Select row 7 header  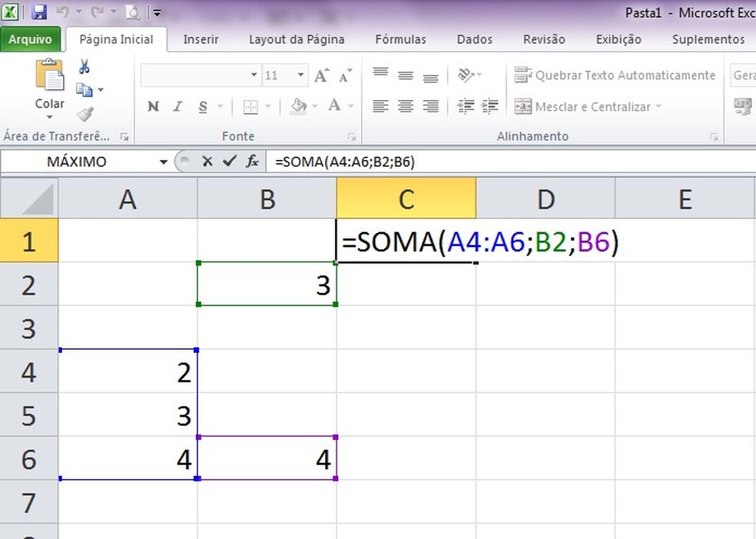(x=29, y=502)
